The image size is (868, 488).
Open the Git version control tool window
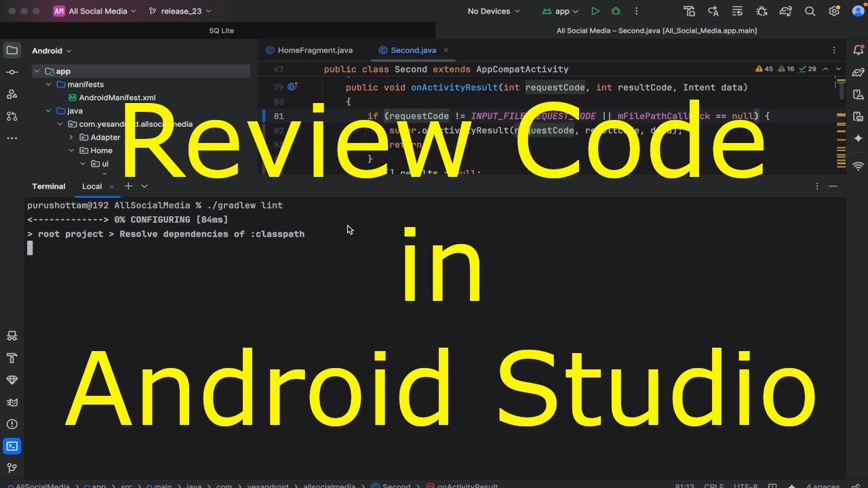pyautogui.click(x=12, y=468)
